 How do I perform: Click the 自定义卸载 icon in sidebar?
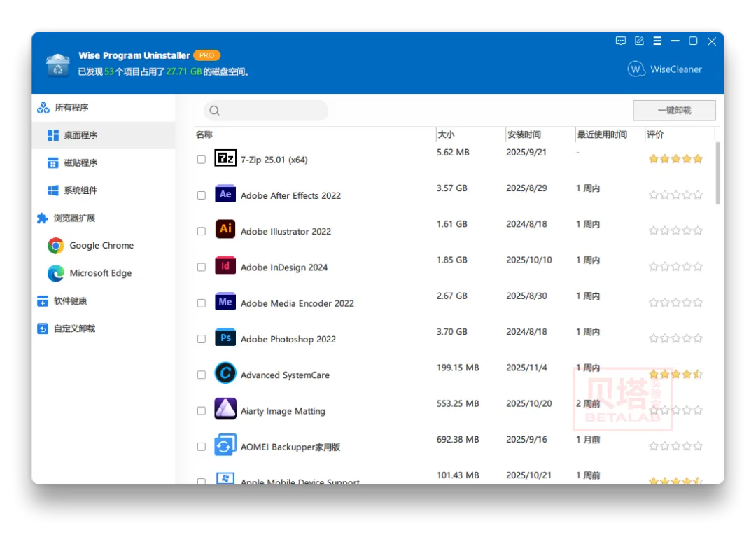coord(43,328)
